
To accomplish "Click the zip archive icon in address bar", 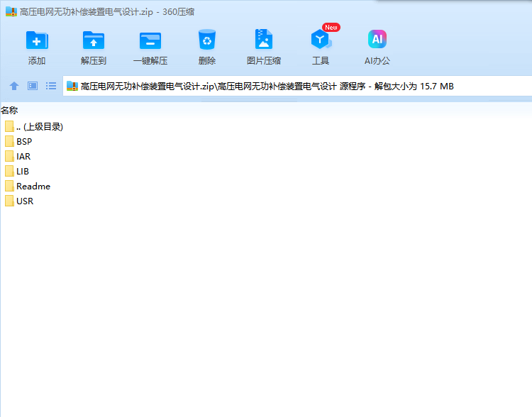I will pos(72,86).
